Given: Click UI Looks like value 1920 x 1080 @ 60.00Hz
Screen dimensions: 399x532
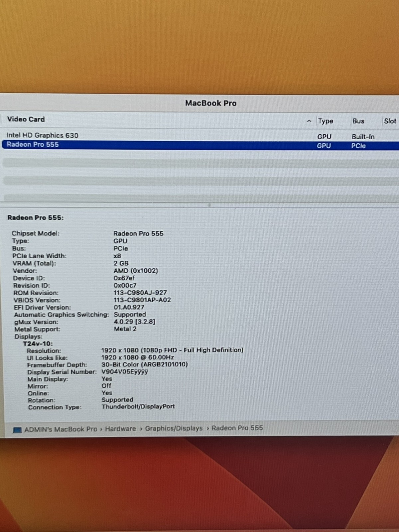Looking at the screenshot, I should coord(138,357).
